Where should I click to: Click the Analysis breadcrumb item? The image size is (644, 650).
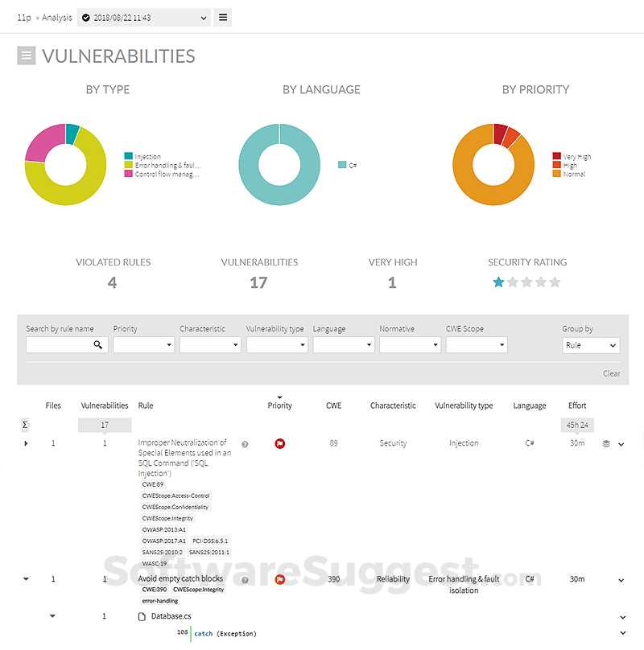57,17
